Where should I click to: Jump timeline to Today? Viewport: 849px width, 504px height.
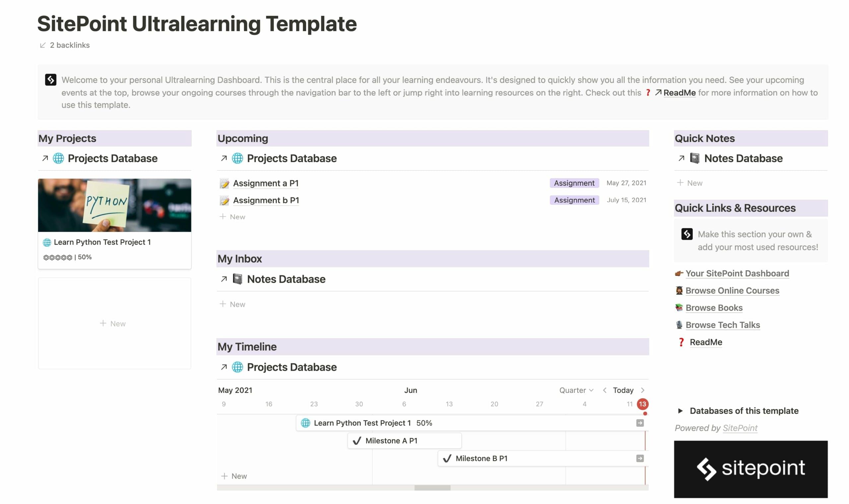point(623,390)
